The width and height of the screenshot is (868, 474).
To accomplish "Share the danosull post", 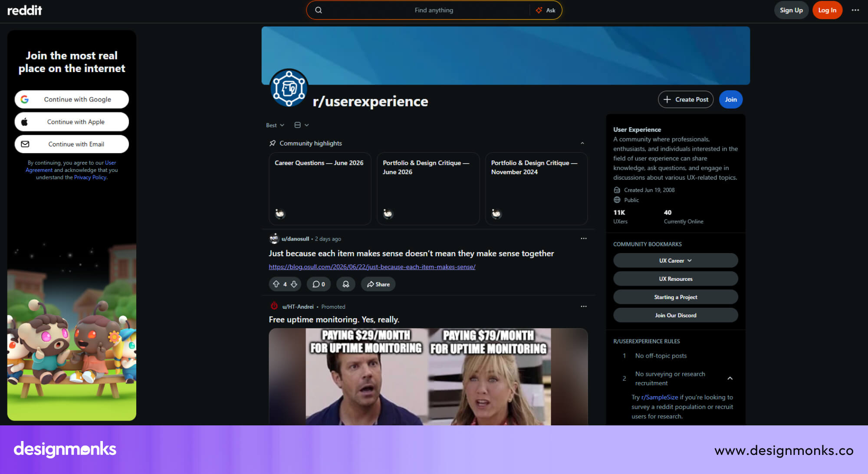I will coord(378,284).
